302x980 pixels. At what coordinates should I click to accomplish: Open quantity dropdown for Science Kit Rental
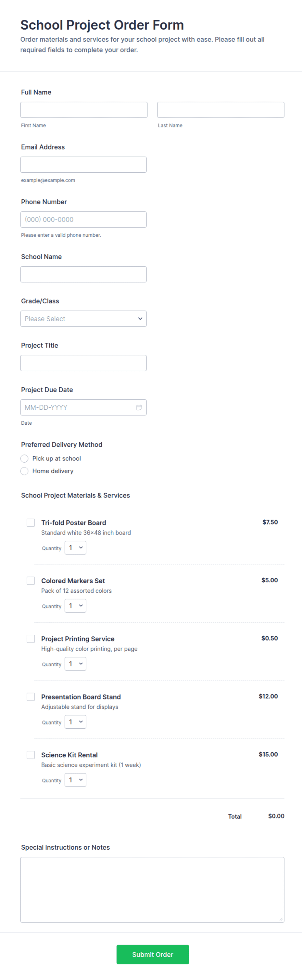pos(75,780)
